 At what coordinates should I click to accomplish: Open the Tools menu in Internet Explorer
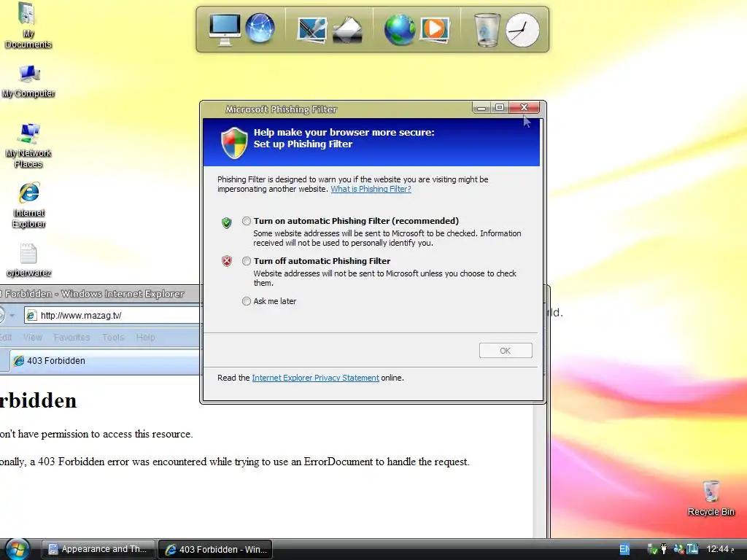113,337
